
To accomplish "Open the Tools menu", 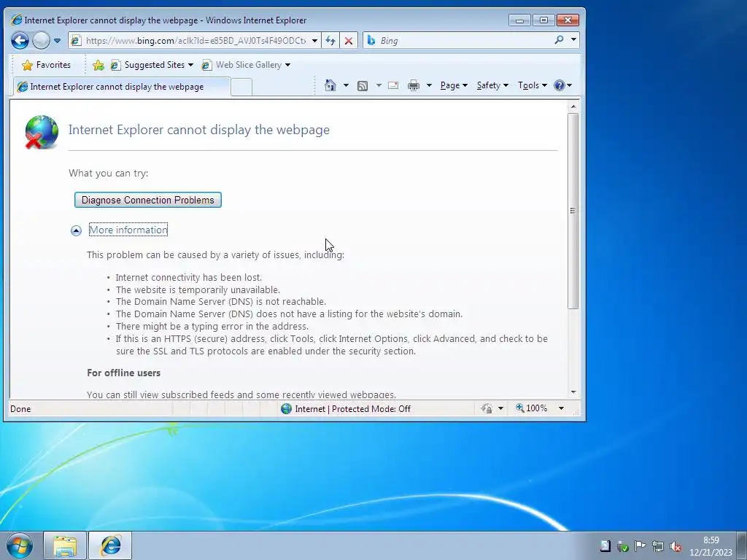I will click(x=532, y=86).
